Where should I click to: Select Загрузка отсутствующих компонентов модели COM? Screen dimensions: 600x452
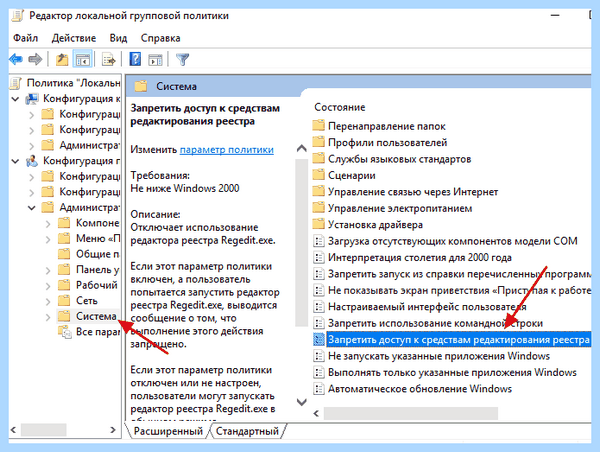tap(453, 241)
